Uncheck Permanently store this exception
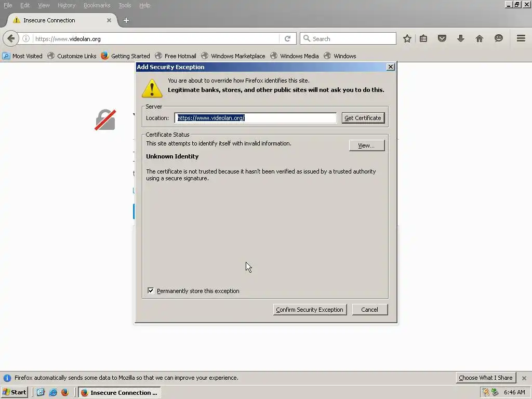This screenshot has width=532, height=399. [151, 291]
